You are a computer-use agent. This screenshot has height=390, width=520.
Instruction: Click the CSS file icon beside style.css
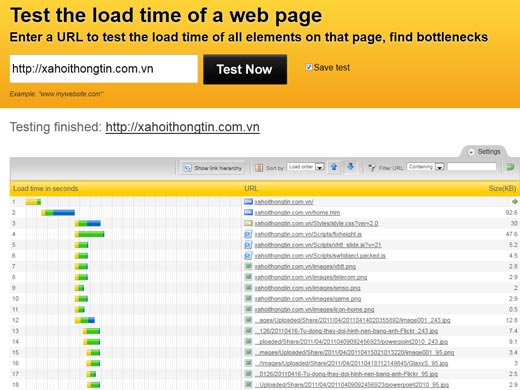click(x=248, y=223)
